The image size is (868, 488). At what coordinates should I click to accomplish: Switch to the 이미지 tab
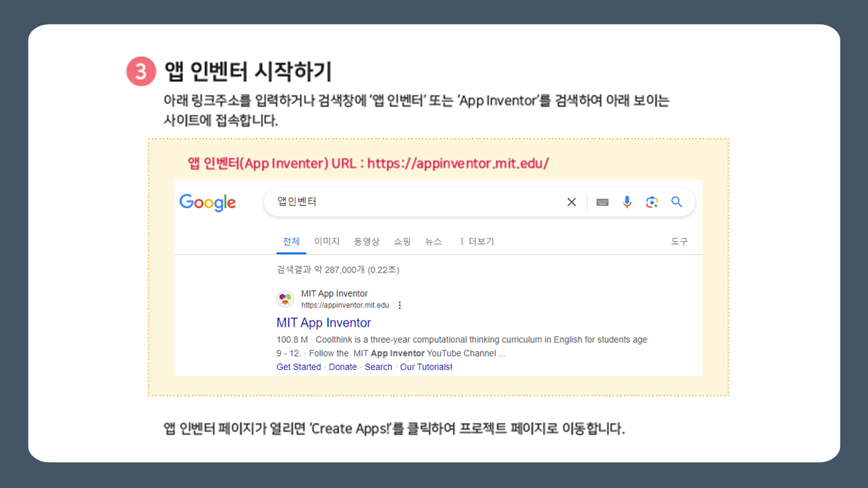click(327, 241)
